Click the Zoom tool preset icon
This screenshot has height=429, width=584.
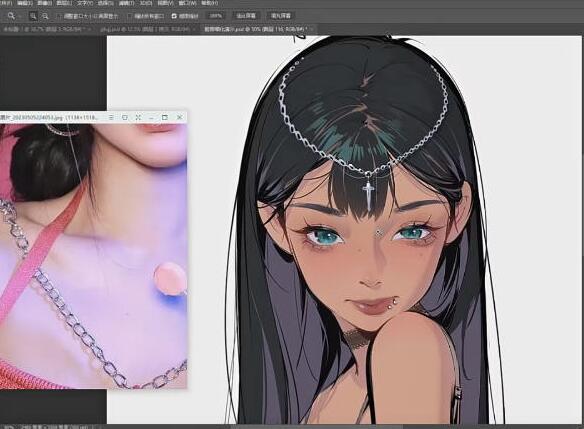[x=11, y=16]
